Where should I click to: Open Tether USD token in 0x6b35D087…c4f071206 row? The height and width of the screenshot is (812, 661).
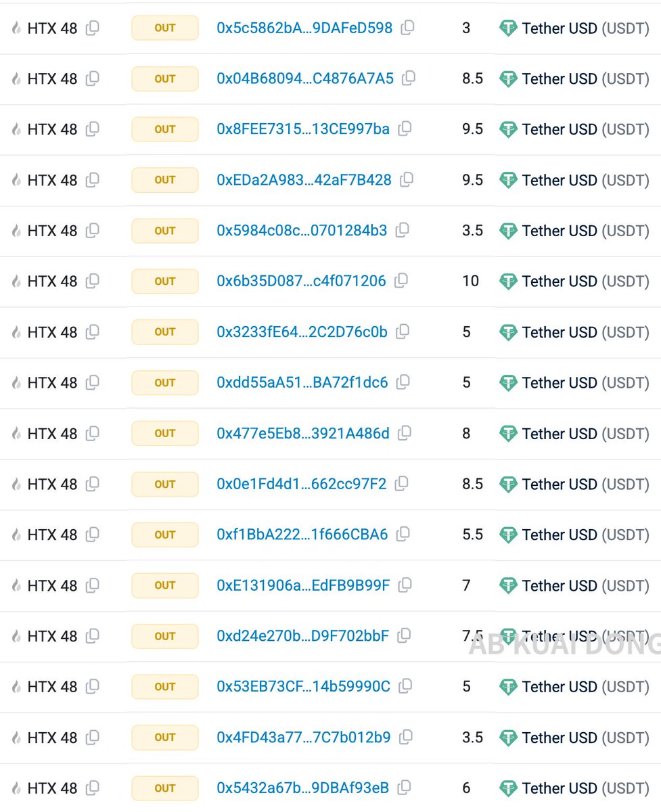pyautogui.click(x=585, y=281)
